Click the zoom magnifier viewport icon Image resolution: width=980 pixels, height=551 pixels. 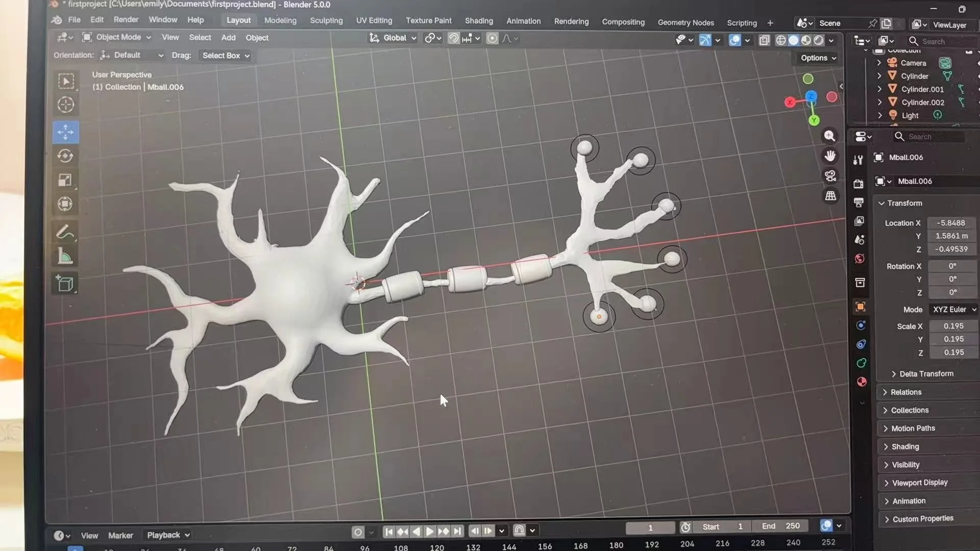pyautogui.click(x=830, y=136)
